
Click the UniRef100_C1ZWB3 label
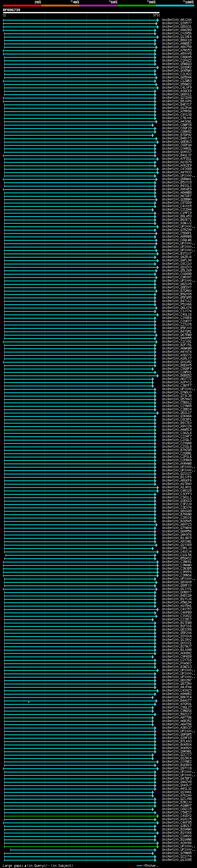click(177, 81)
